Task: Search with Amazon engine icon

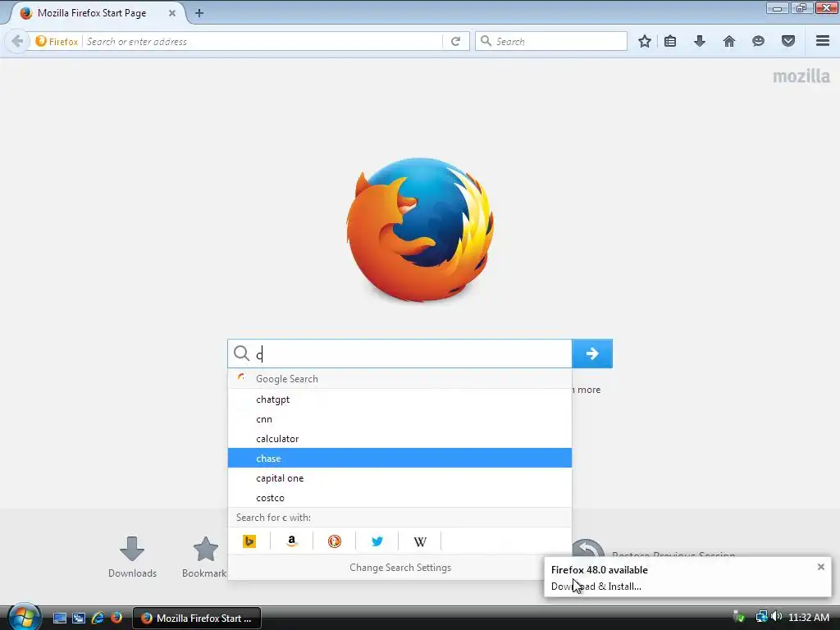Action: click(x=291, y=541)
